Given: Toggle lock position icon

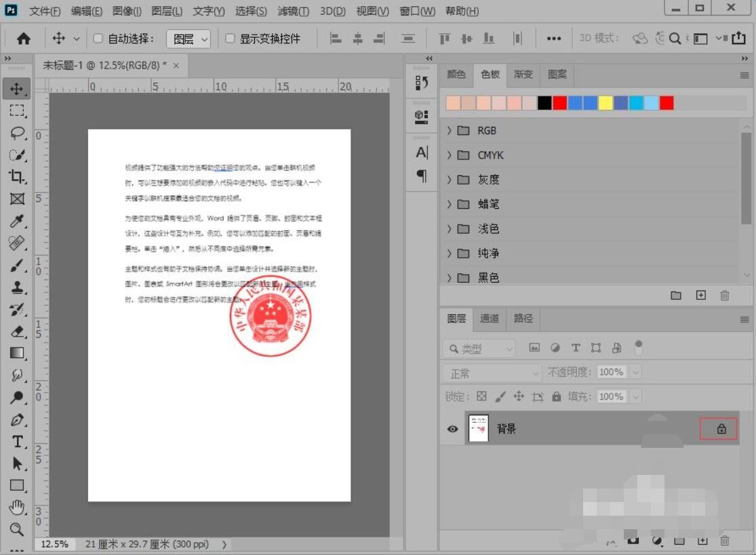Looking at the screenshot, I should pyautogui.click(x=519, y=396).
